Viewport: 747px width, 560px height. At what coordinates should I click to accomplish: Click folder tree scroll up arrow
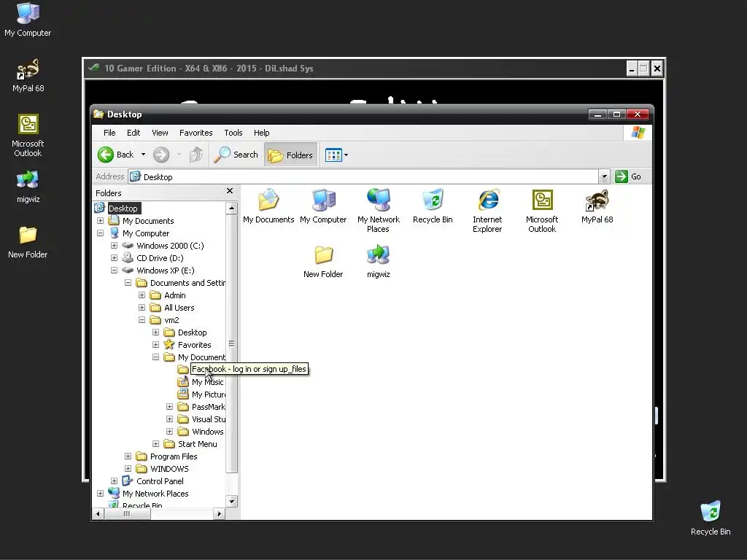[x=231, y=208]
